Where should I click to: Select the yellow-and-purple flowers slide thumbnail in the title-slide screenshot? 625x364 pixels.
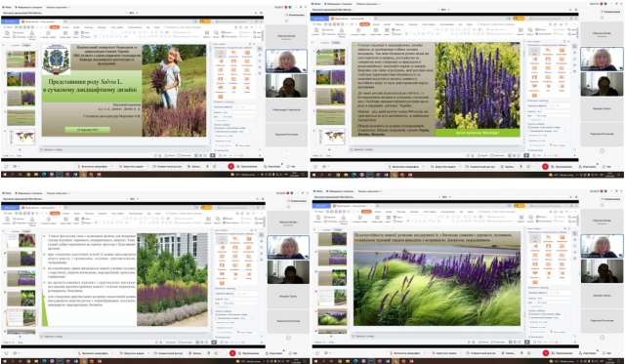click(21, 78)
